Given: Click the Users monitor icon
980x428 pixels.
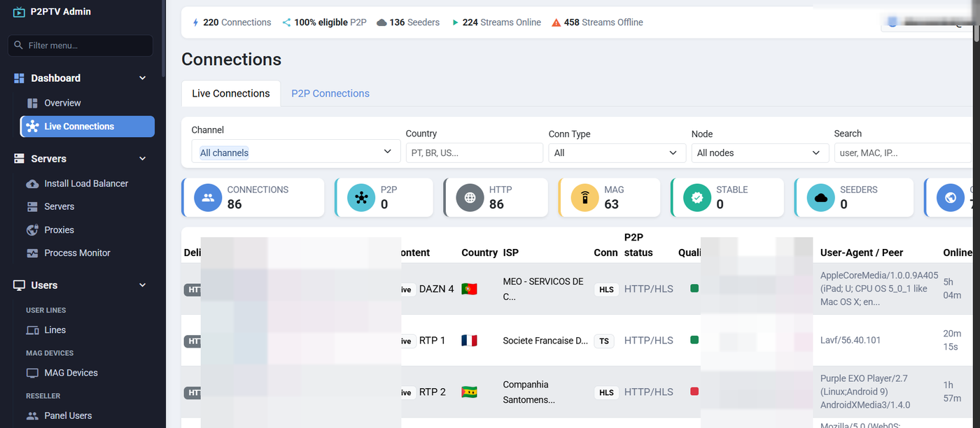Looking at the screenshot, I should click(x=19, y=285).
